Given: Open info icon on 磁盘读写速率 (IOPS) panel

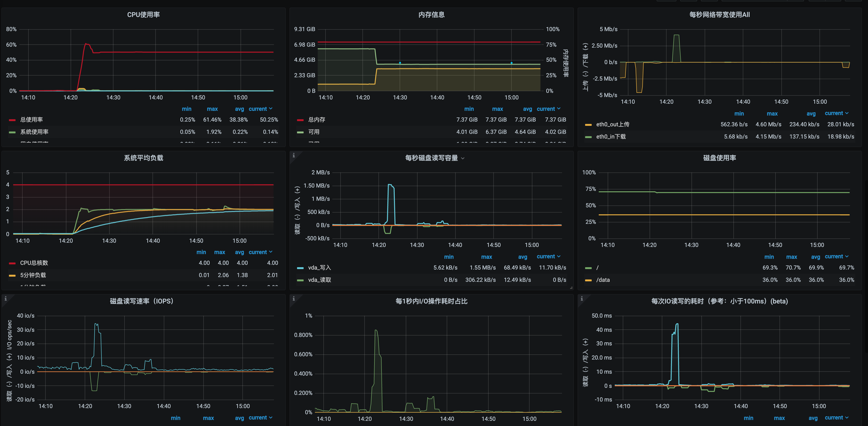Looking at the screenshot, I should click(x=5, y=299).
